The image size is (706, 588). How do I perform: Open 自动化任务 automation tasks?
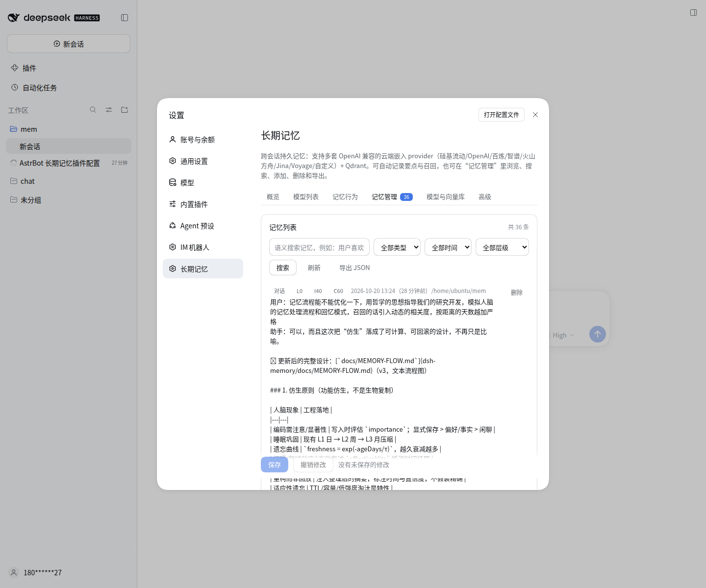69,88
